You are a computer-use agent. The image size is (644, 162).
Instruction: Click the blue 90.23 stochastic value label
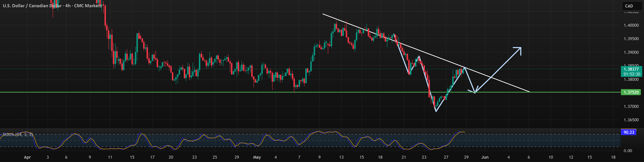point(629,132)
